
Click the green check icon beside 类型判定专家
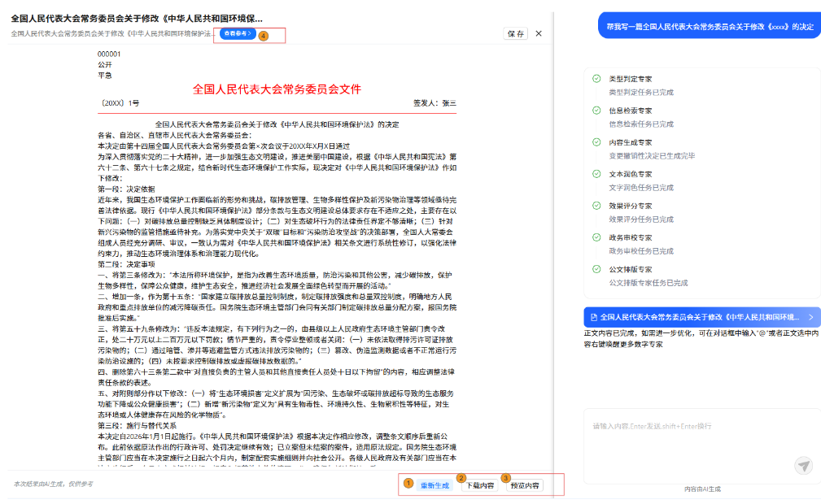[x=596, y=79]
